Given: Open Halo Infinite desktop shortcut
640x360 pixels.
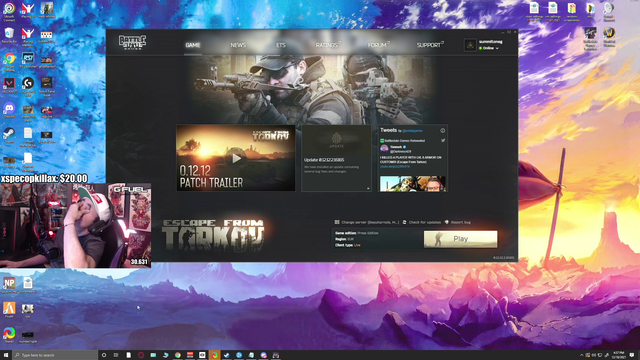Looking at the screenshot, I should click(x=47, y=11).
